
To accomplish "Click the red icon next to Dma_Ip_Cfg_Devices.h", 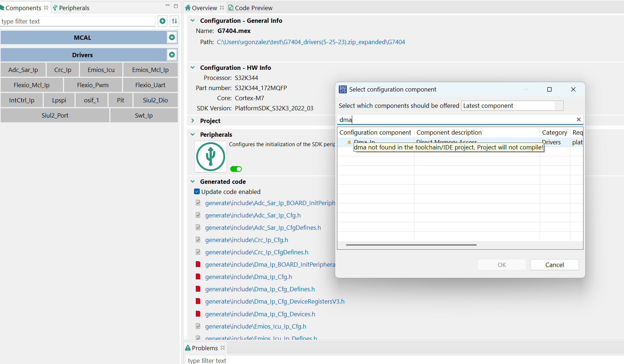I will click(198, 314).
